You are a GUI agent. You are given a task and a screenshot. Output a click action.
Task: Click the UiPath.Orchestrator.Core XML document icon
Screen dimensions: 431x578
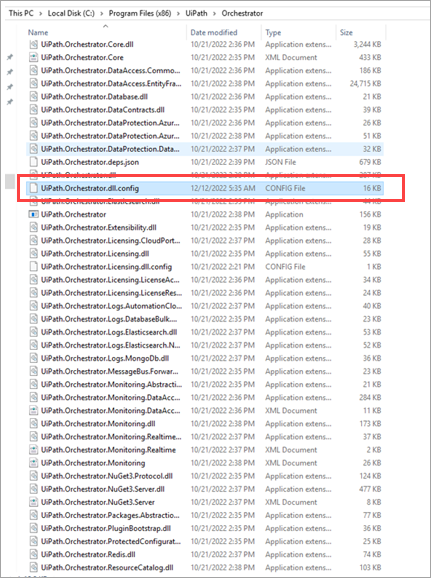point(34,57)
